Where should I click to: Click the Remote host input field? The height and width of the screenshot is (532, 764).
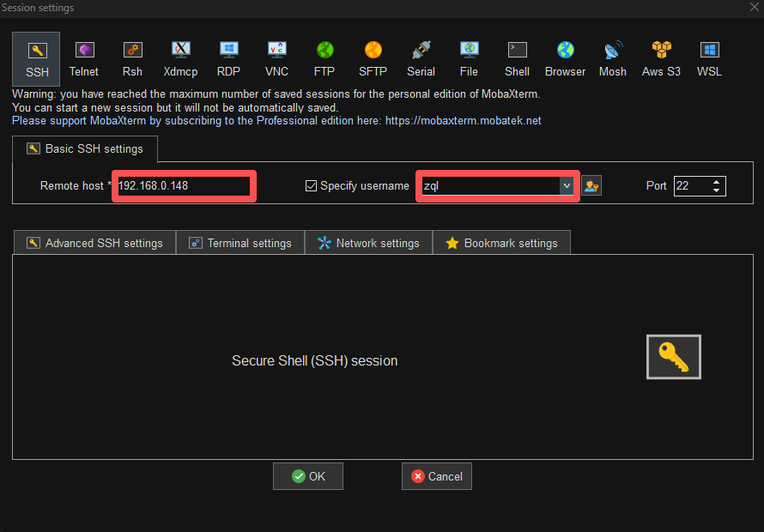click(184, 185)
